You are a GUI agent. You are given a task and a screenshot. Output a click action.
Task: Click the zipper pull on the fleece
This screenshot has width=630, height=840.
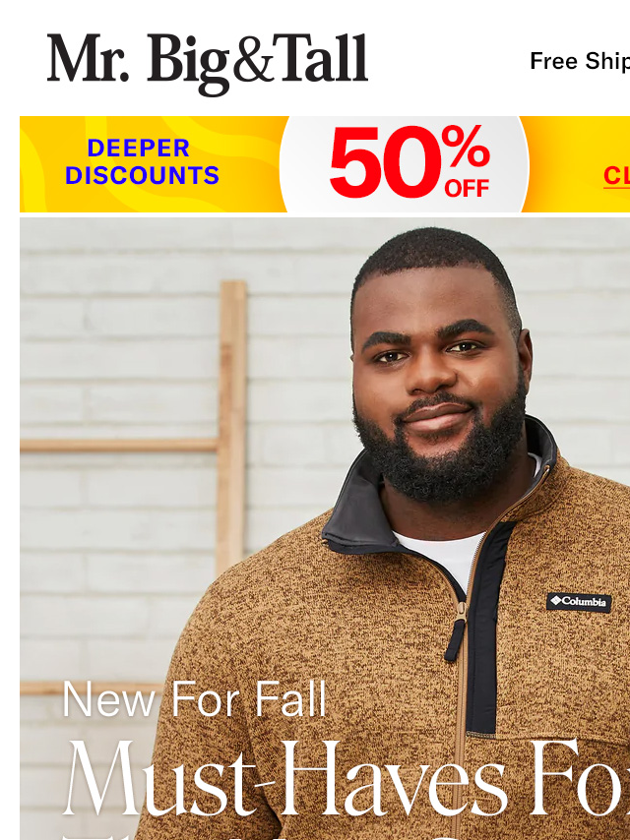pos(457,632)
